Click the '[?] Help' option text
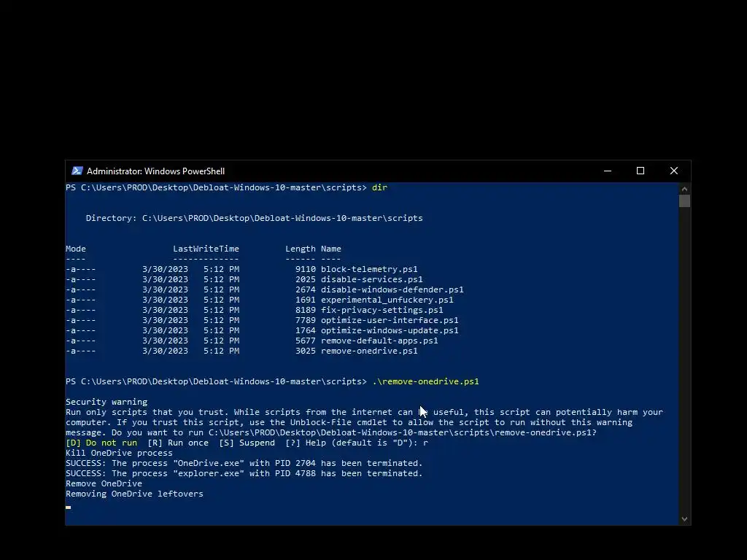The image size is (747, 560). pyautogui.click(x=306, y=443)
